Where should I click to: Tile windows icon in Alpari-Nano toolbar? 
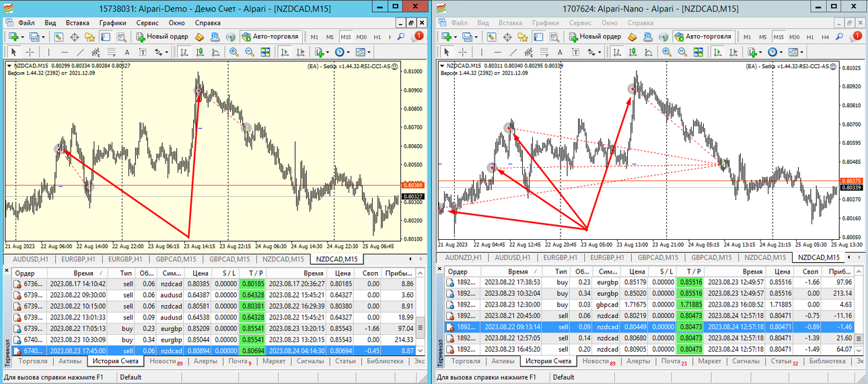pyautogui.click(x=698, y=51)
